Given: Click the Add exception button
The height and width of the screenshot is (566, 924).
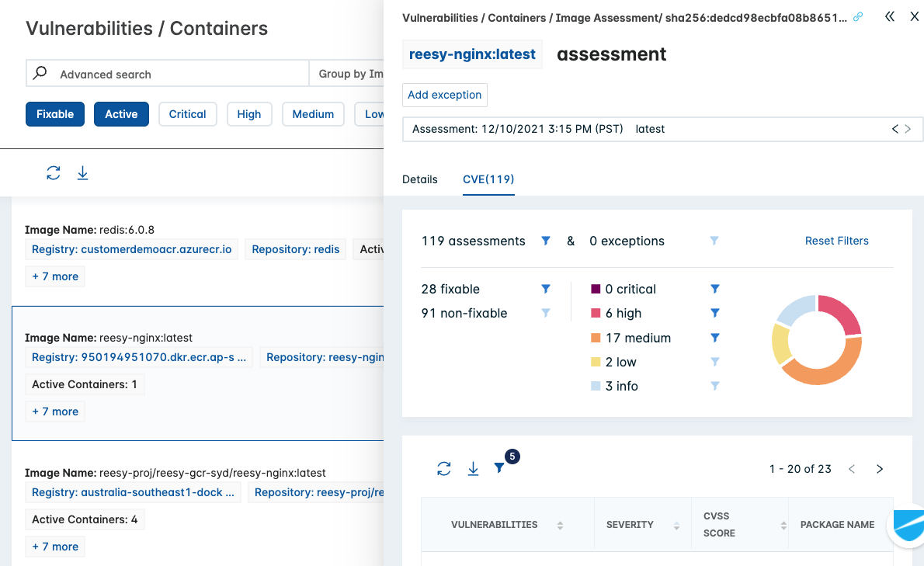Looking at the screenshot, I should pyautogui.click(x=445, y=95).
